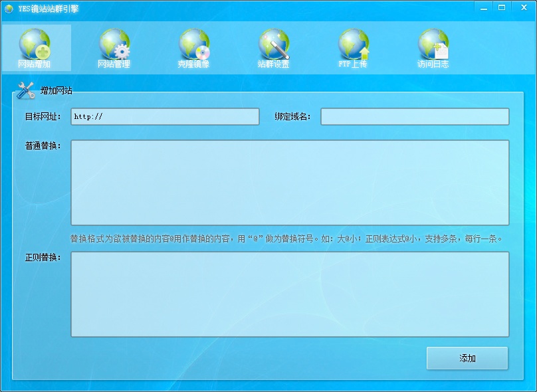Open the 网站增加 globe icon
537x392 pixels.
(x=35, y=45)
